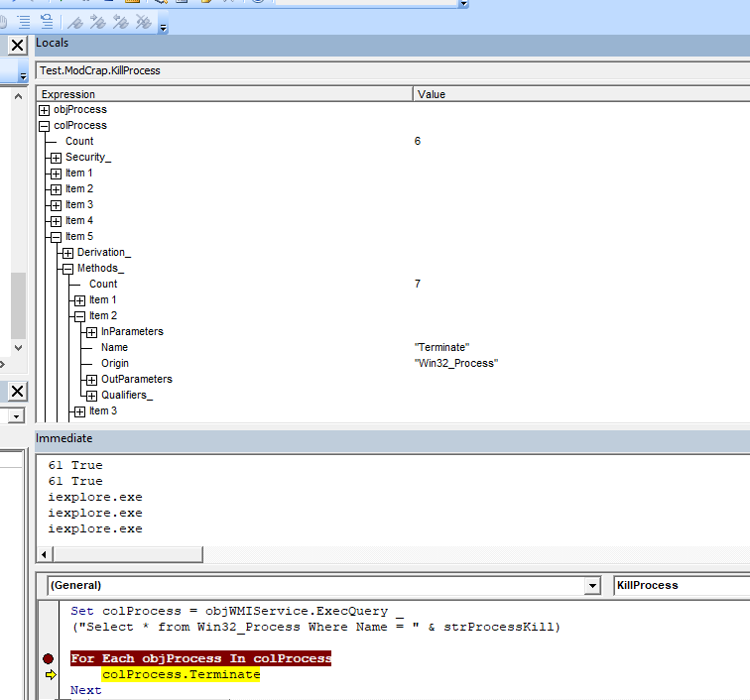Screen dimensions: 750x700
Task: Select the Name "Terminate" value
Action: click(441, 347)
